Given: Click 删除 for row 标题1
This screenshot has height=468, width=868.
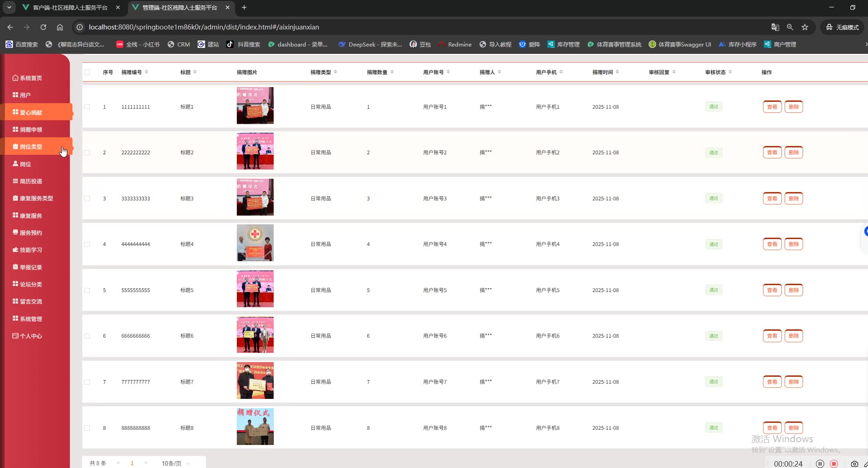Looking at the screenshot, I should [794, 107].
